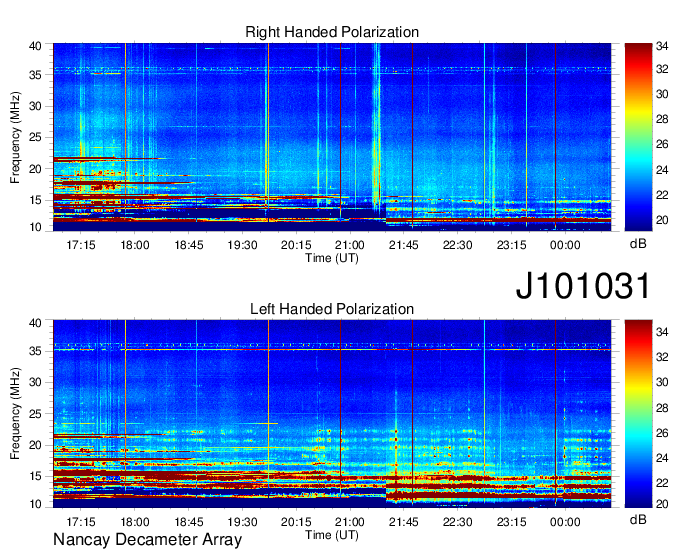
Task: Select the 35 MHz frequency tick on the left-handed plot
Action: tap(35, 351)
